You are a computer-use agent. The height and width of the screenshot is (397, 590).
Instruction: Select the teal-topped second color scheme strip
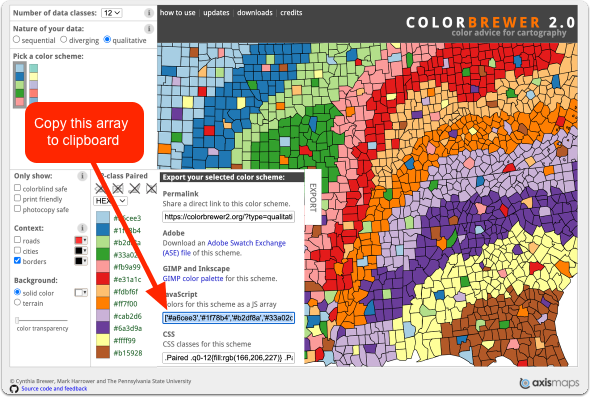point(33,83)
